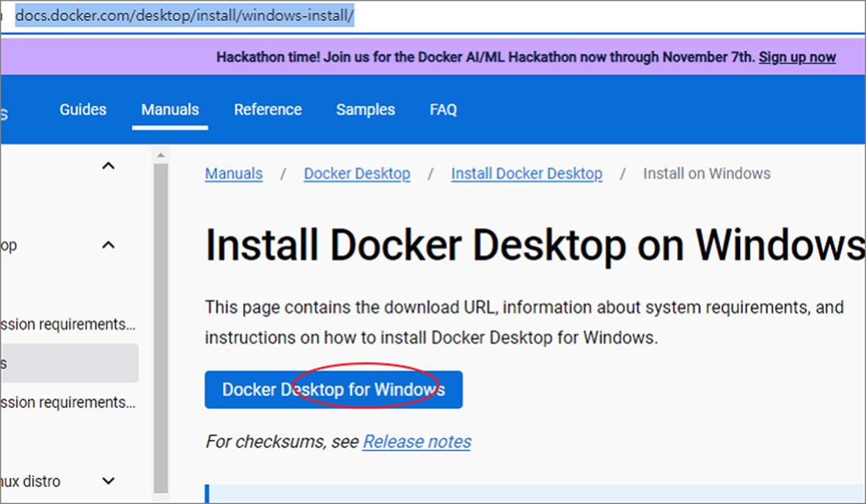Click the Docker Desktop breadcrumb link

point(357,174)
